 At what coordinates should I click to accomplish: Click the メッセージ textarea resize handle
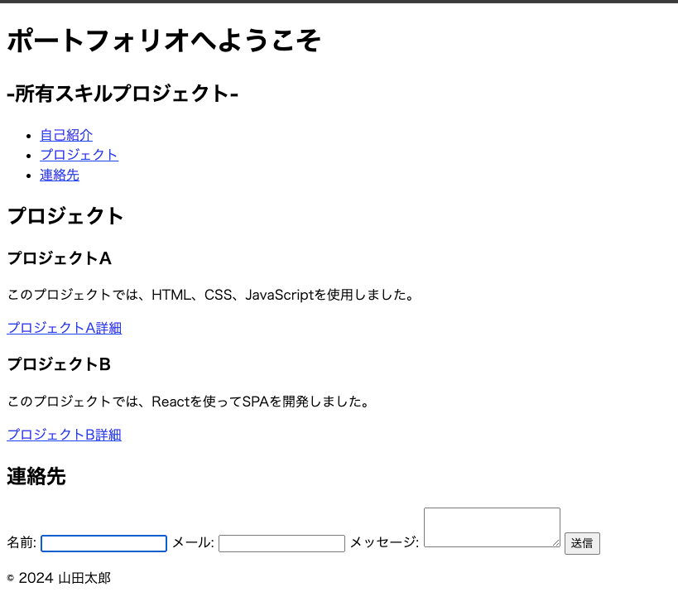(x=556, y=543)
